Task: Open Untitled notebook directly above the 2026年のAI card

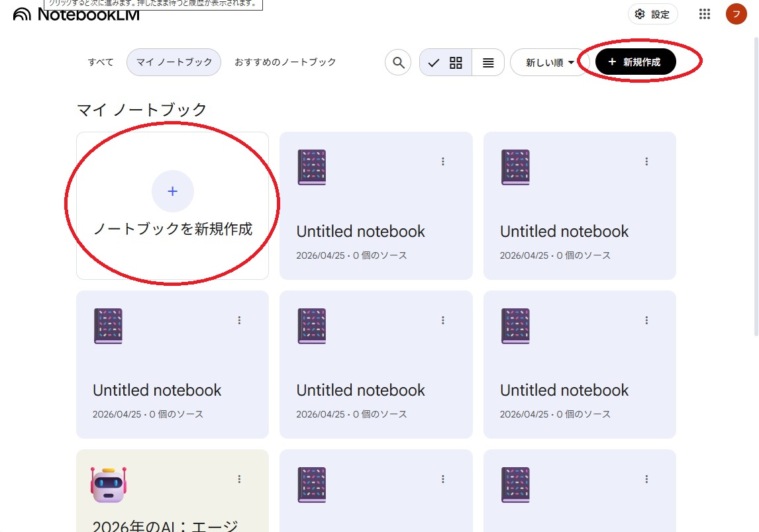Action: 157,390
